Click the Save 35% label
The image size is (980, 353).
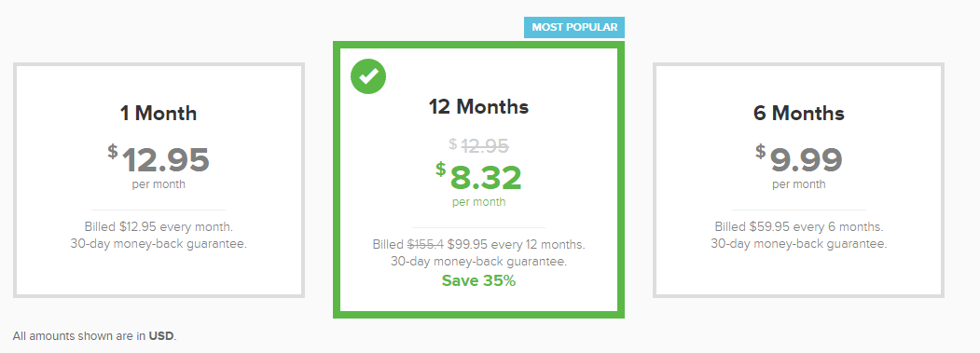tap(478, 281)
